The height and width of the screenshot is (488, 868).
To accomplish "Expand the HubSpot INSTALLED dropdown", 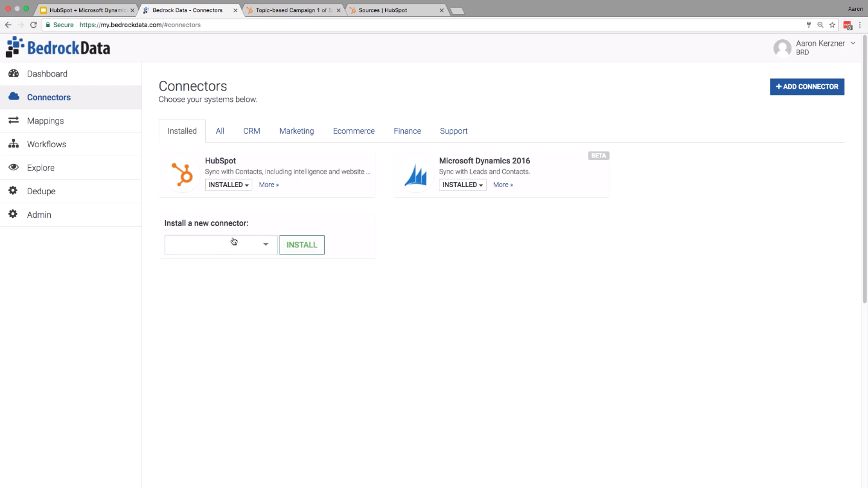I will [229, 185].
